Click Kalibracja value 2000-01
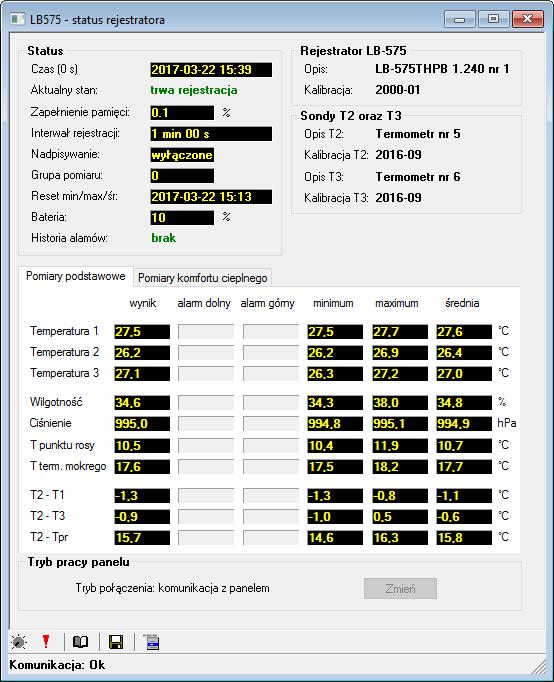554x682 pixels. (x=398, y=90)
